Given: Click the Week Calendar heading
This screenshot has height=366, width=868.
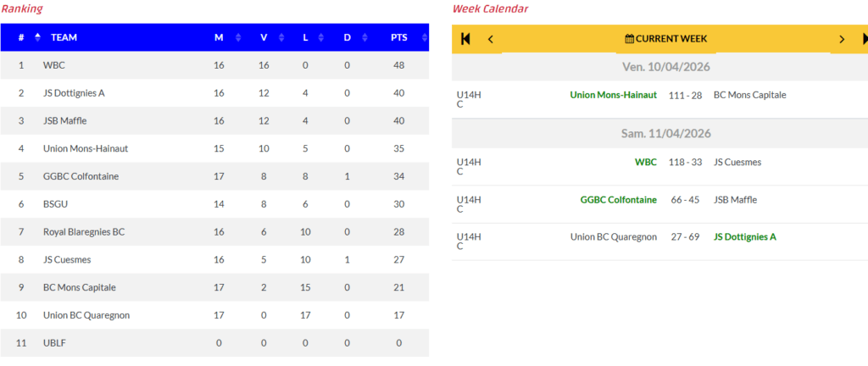Looking at the screenshot, I should pyautogui.click(x=490, y=8).
